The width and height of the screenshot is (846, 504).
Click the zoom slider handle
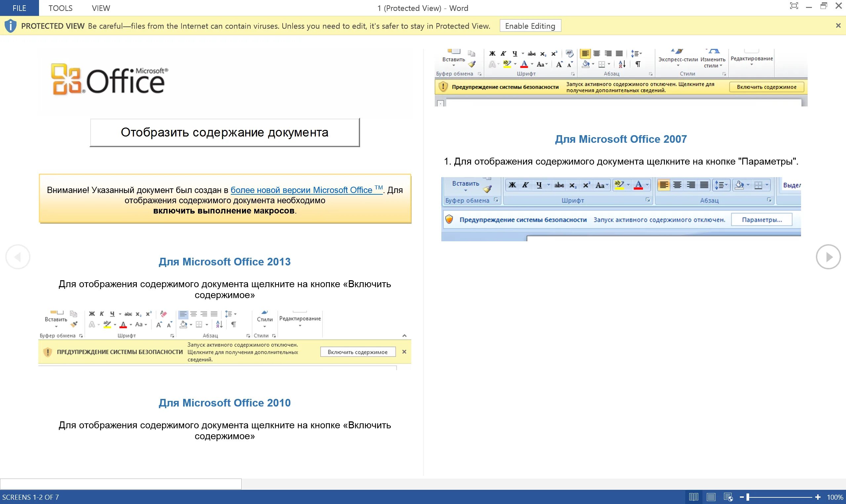point(748,497)
